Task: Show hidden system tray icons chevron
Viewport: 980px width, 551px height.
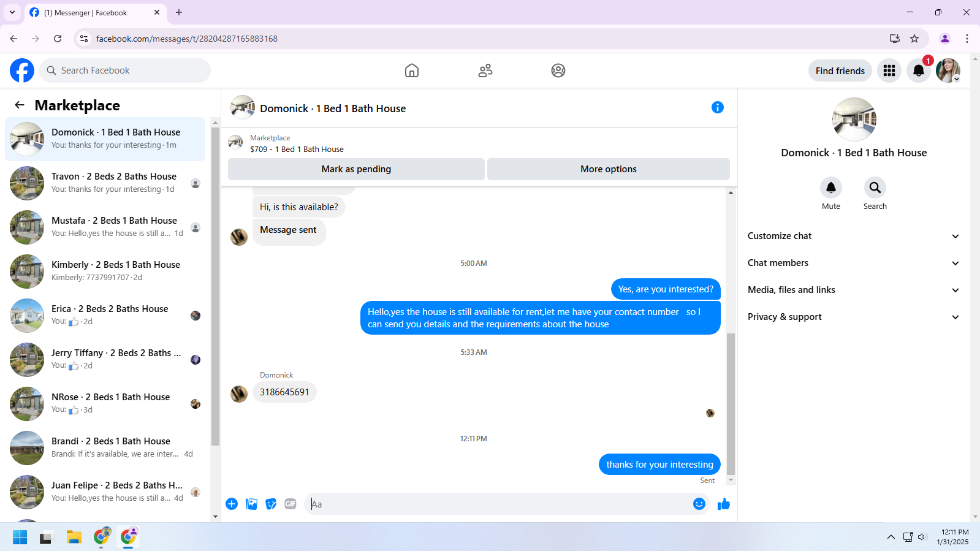Action: pyautogui.click(x=891, y=538)
